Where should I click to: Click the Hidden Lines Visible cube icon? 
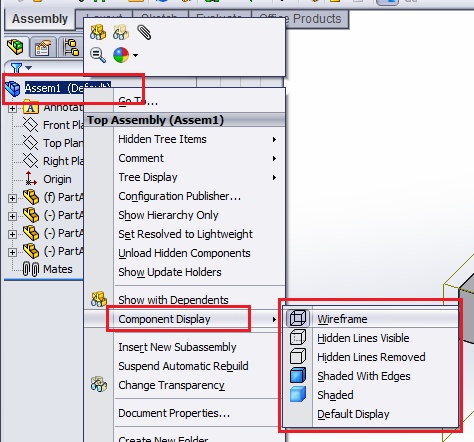(x=298, y=337)
